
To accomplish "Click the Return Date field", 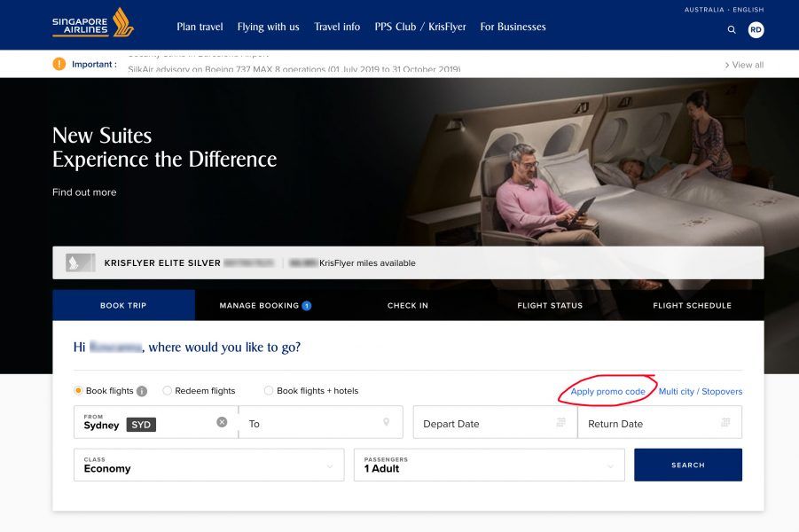I will pos(660,422).
